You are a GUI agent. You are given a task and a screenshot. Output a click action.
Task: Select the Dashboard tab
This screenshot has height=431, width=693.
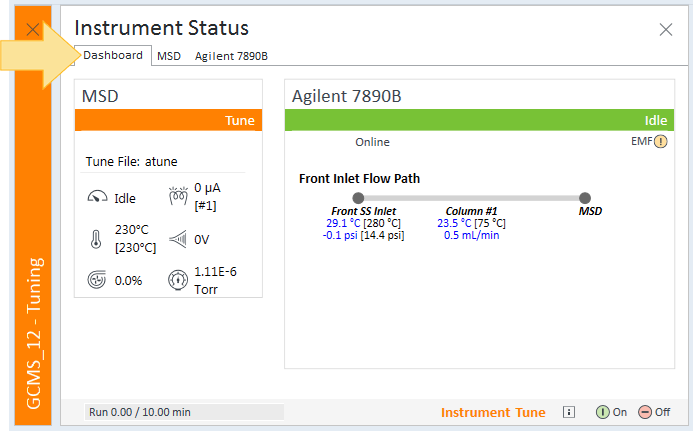pos(113,55)
